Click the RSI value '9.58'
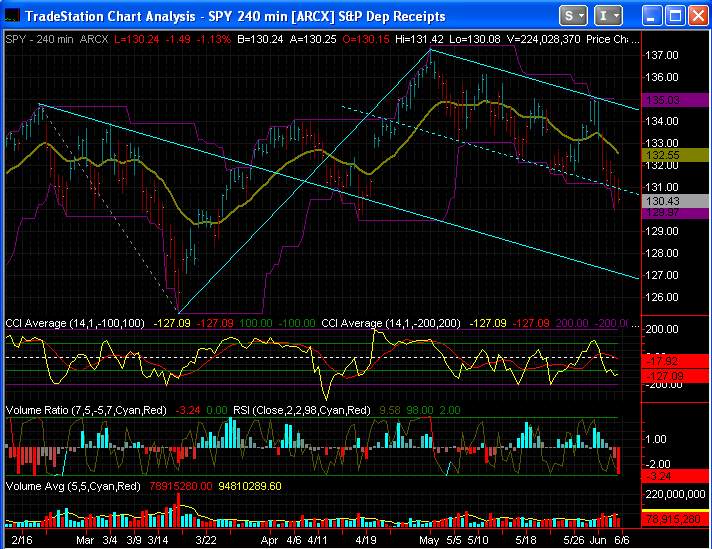712x549 pixels. 390,411
